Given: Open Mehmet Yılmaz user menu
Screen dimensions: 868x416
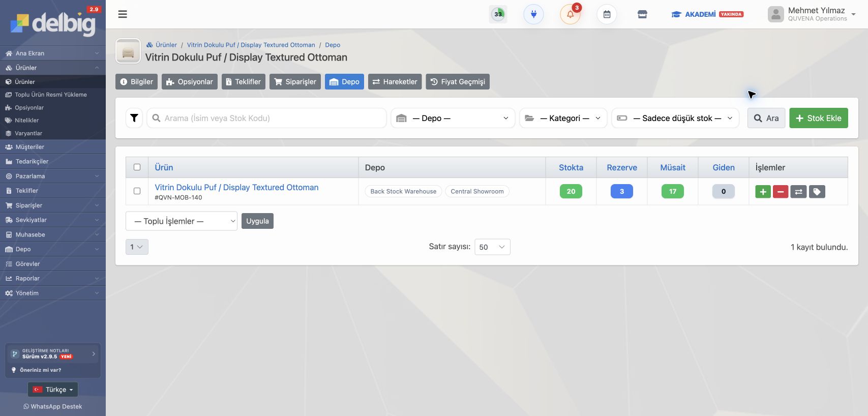Looking at the screenshot, I should point(812,14).
